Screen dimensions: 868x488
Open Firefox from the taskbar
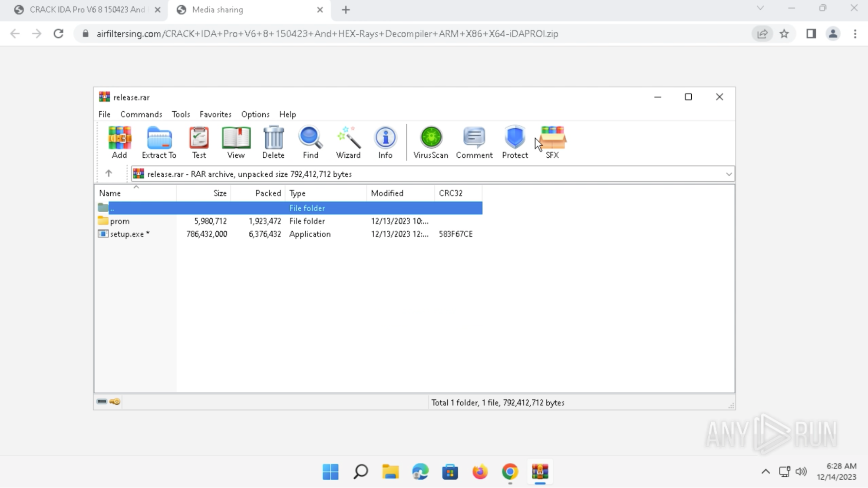(x=480, y=472)
